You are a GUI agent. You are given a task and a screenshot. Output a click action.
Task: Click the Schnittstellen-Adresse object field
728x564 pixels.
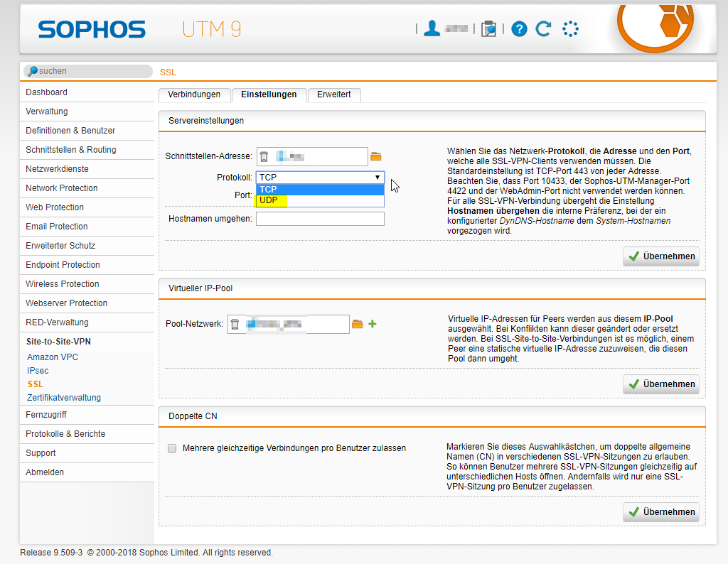click(312, 157)
